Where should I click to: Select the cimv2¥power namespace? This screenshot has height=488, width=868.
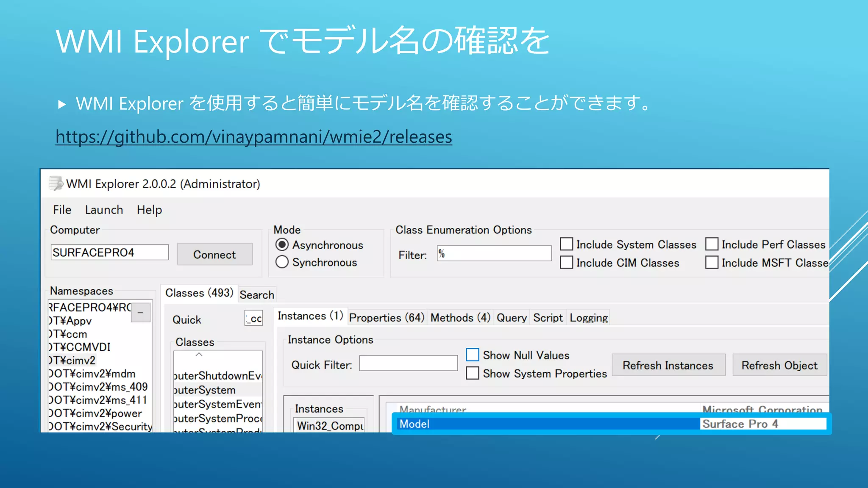tap(95, 413)
